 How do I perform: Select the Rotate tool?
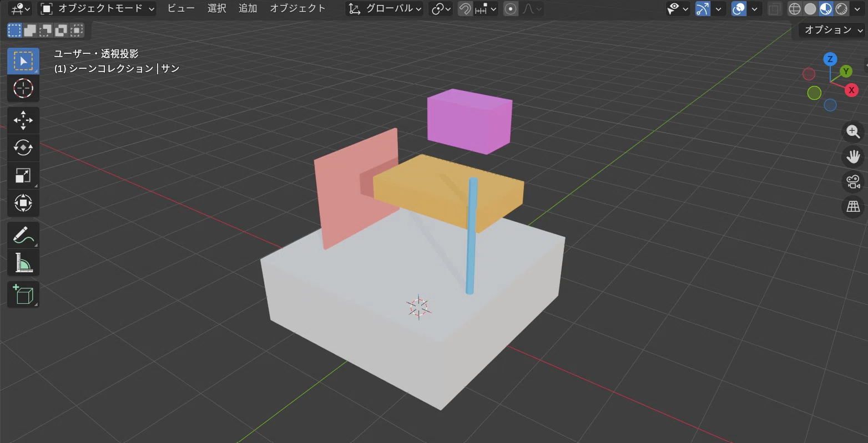(x=23, y=147)
